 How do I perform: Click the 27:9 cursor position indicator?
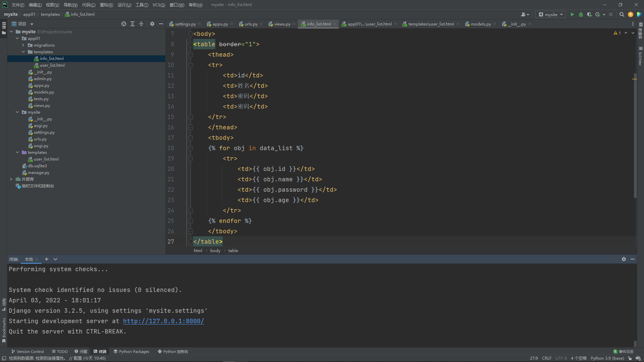coord(534,358)
